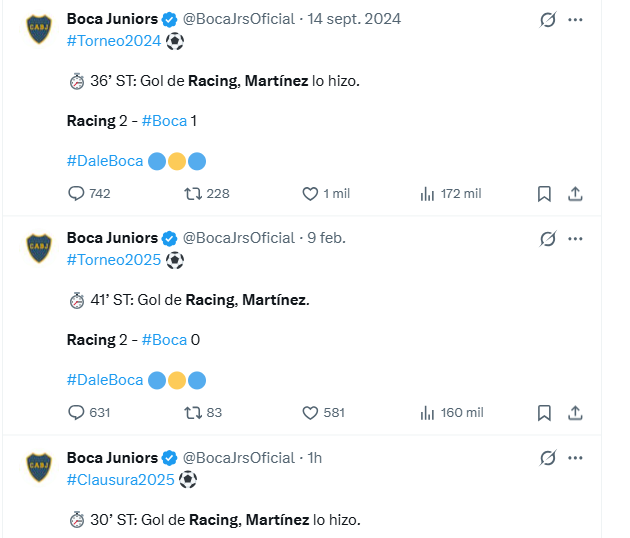View analytics showing 172 mil views
The height and width of the screenshot is (538, 630).
(427, 193)
